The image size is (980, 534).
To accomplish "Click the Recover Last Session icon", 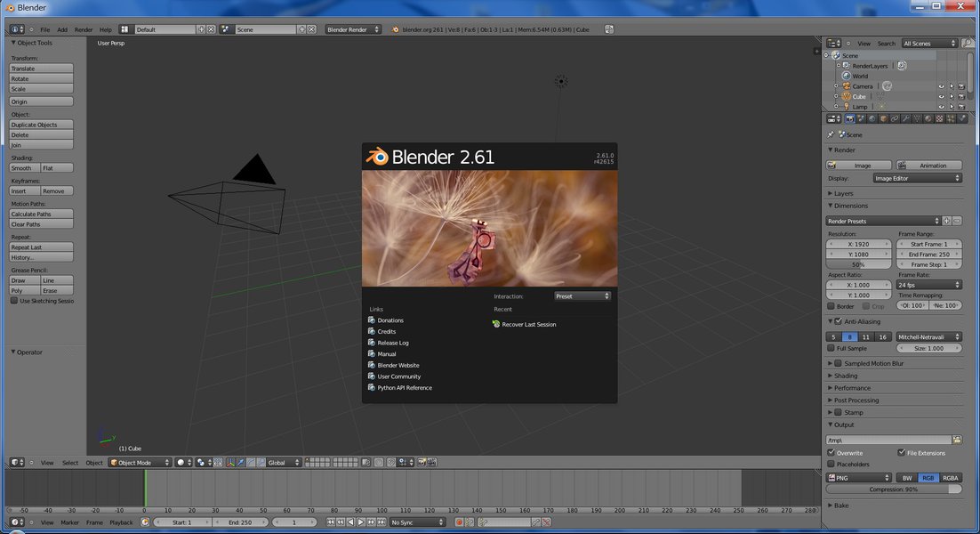I will coord(496,324).
